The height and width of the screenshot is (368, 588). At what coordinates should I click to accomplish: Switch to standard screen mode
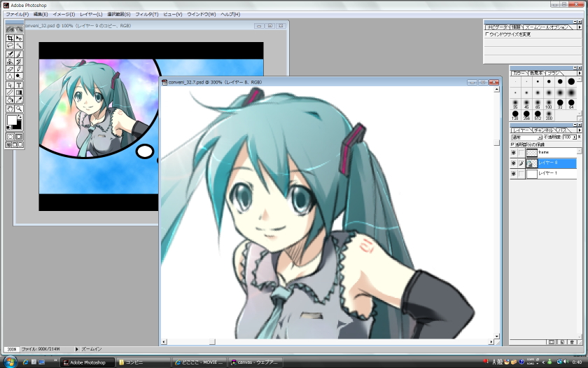click(x=8, y=144)
